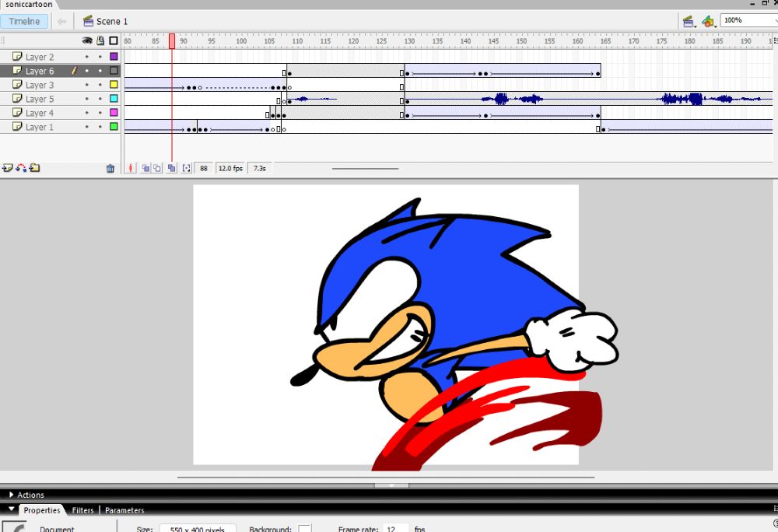778x532 pixels.
Task: Click Edit Multiple Frames icon
Action: (171, 169)
